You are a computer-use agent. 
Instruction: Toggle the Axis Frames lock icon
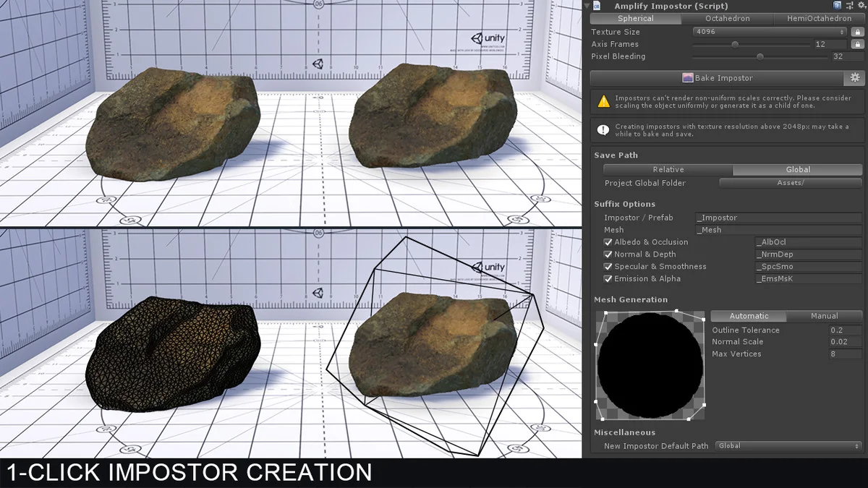856,44
